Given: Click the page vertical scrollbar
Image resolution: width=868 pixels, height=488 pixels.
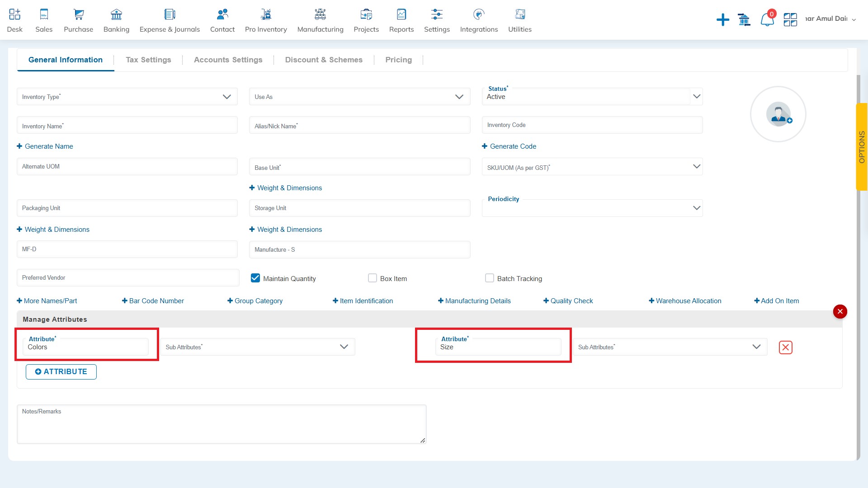Looking at the screenshot, I should coord(858,267).
